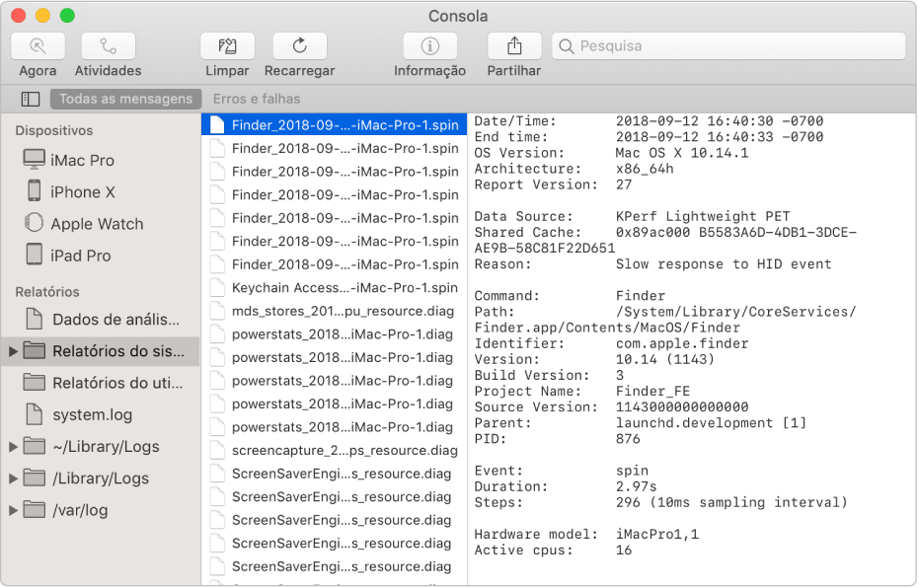Click the ~/Library/Logs folder icon
This screenshot has height=588, width=919.
pos(35,446)
